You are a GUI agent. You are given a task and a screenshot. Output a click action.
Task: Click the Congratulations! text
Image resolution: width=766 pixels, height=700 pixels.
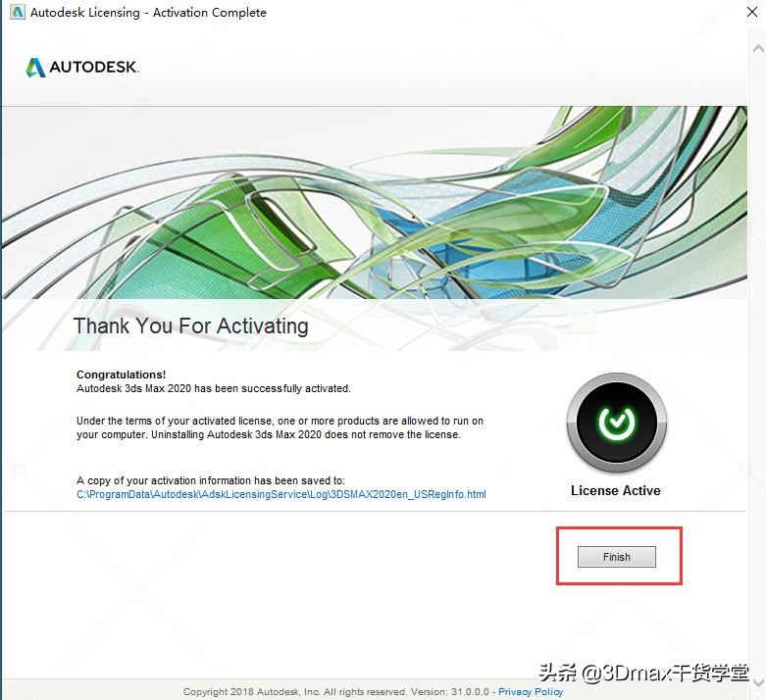122,375
